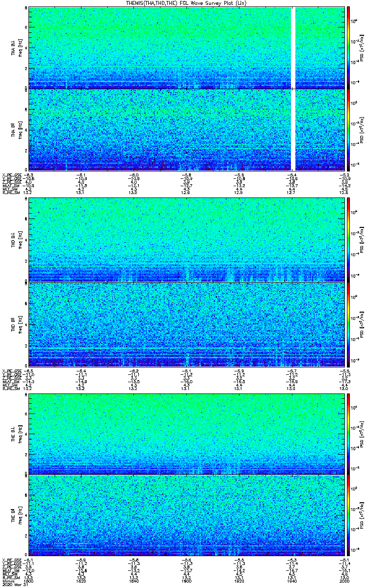Image resolution: width=368 pixels, height=588 pixels.
Task: Click 'PSD [nT²/Hz]' label of THE B-parallel color bar
Action: (361, 515)
